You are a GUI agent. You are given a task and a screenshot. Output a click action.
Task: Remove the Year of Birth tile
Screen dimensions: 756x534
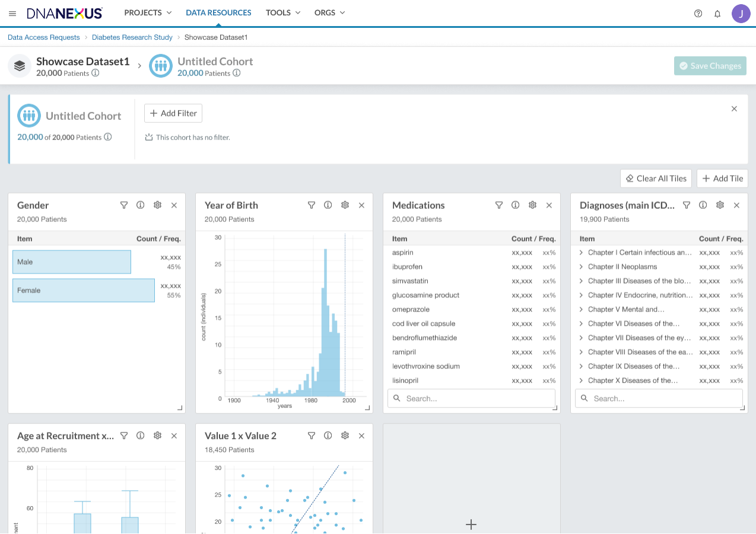[361, 205]
